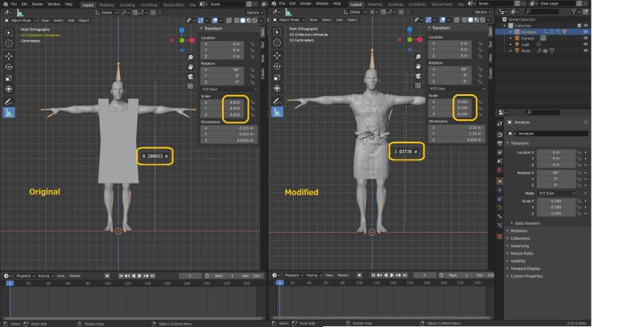Screen dimensions: 644x327
Task: Open XYZ Euler rotation mode dropdown in properties
Action: (x=555, y=193)
